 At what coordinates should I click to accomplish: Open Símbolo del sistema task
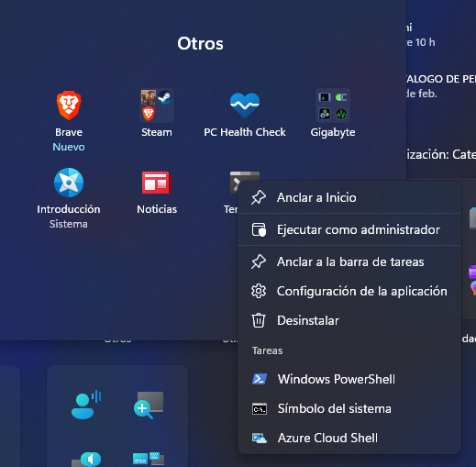click(x=349, y=408)
